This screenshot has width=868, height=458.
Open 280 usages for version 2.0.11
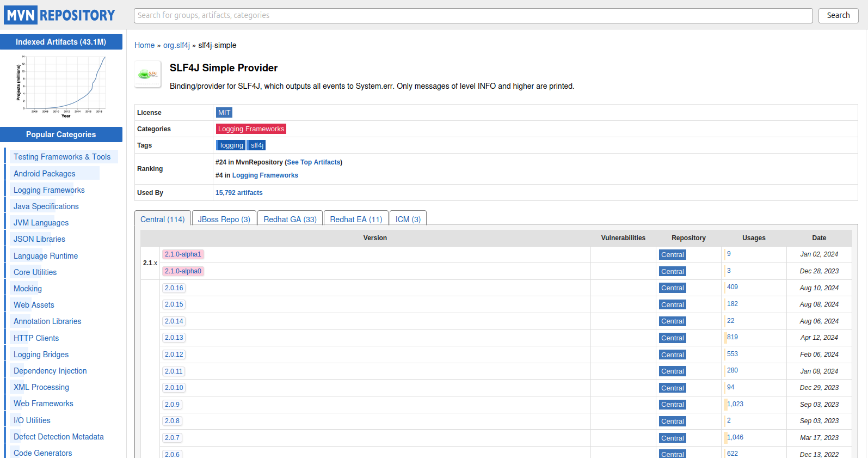732,370
